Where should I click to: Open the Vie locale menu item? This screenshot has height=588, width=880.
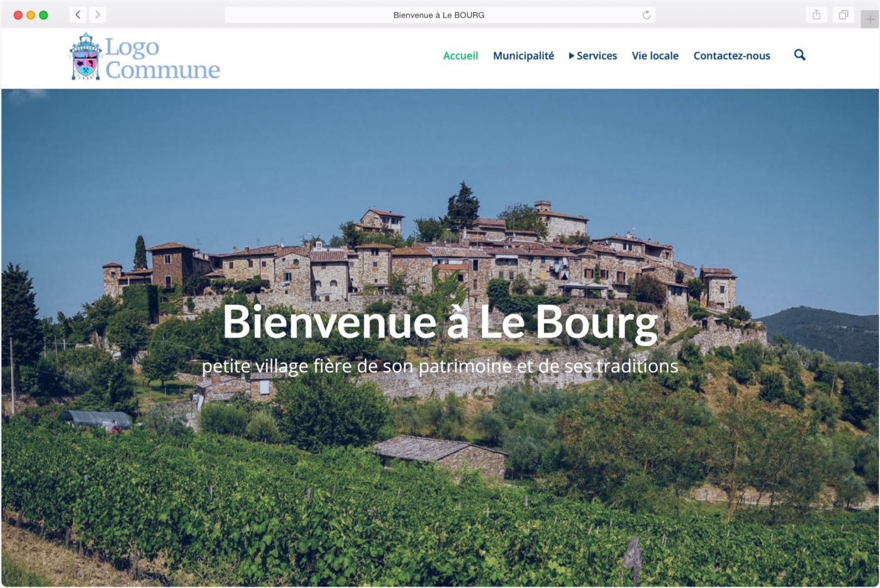pyautogui.click(x=655, y=56)
